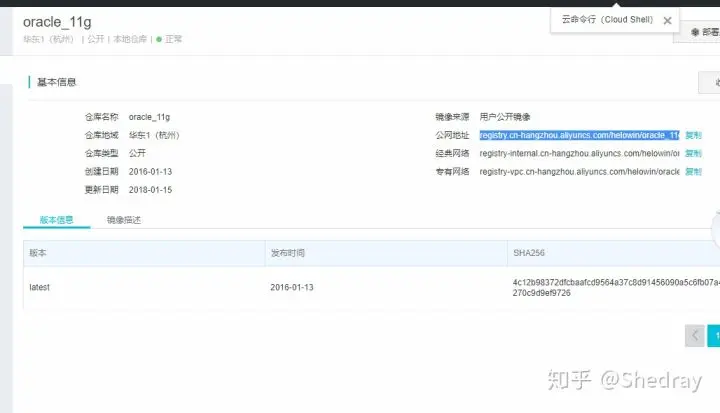Click 更新日期 value 2018-01-15
720x413 pixels.
[150, 190]
